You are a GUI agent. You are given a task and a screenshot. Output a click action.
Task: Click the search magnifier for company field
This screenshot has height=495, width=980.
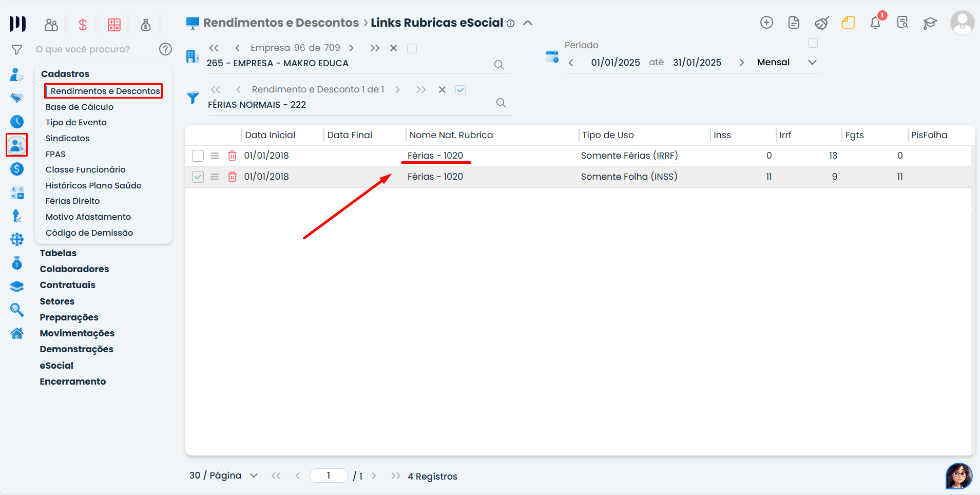[498, 65]
